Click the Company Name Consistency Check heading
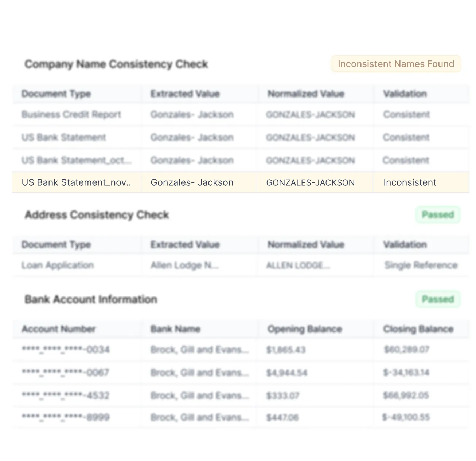Image resolution: width=476 pixels, height=461 pixels. [116, 64]
